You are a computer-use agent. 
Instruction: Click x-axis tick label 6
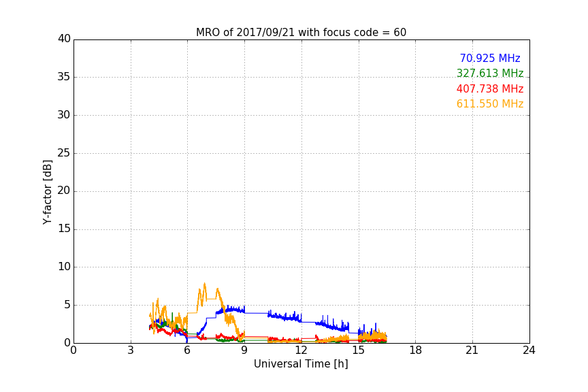(x=187, y=350)
